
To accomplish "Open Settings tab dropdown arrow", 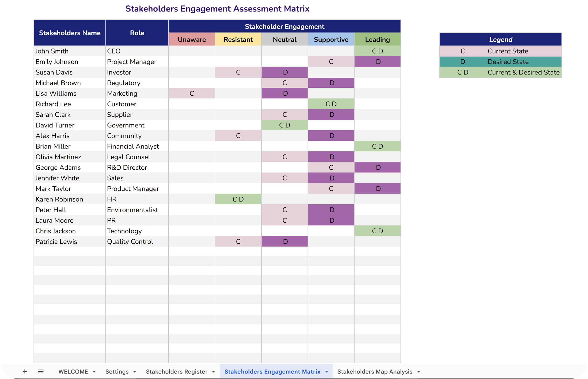I will 135,372.
